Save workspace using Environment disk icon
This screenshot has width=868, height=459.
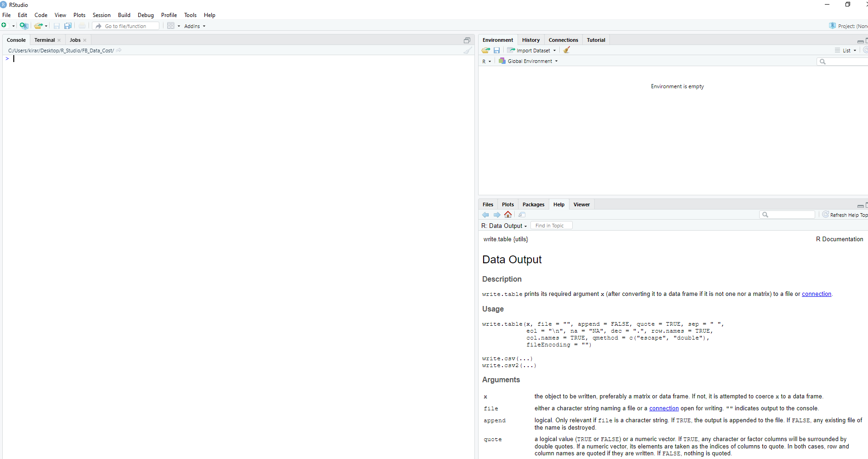[496, 50]
